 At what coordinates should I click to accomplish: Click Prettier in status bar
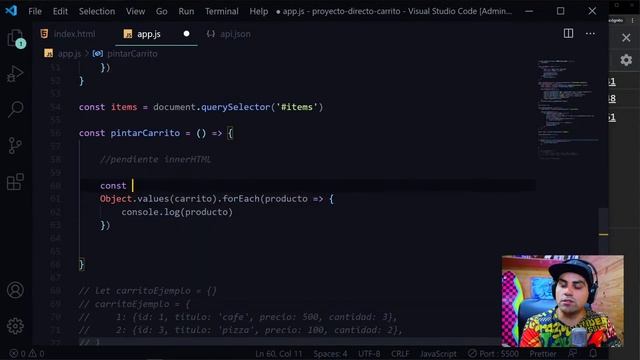pyautogui.click(x=542, y=353)
